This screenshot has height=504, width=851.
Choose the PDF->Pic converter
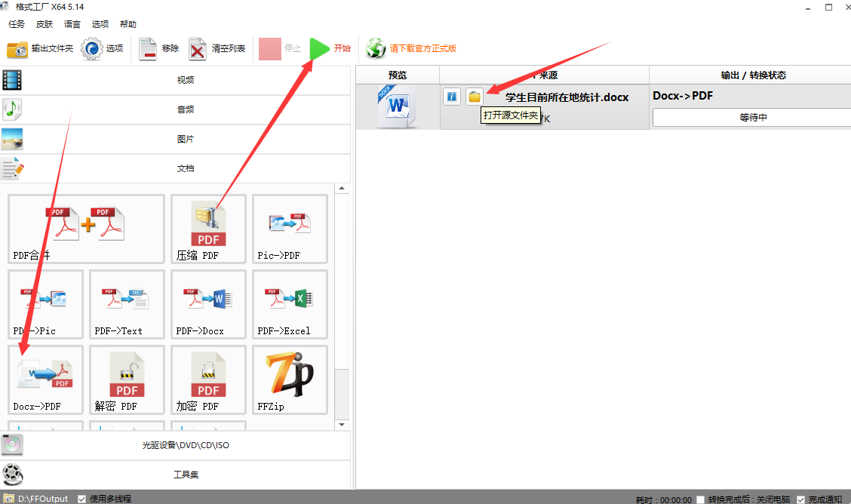tap(45, 304)
